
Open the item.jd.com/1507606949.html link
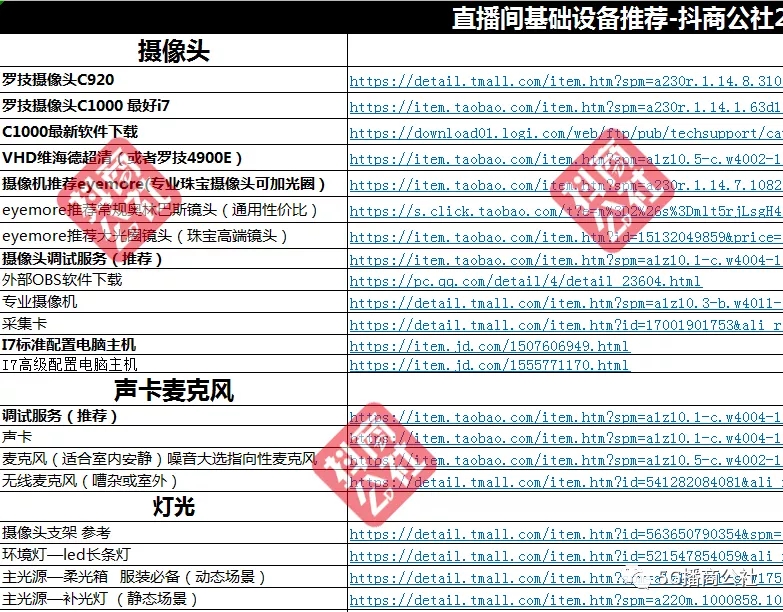pos(489,346)
